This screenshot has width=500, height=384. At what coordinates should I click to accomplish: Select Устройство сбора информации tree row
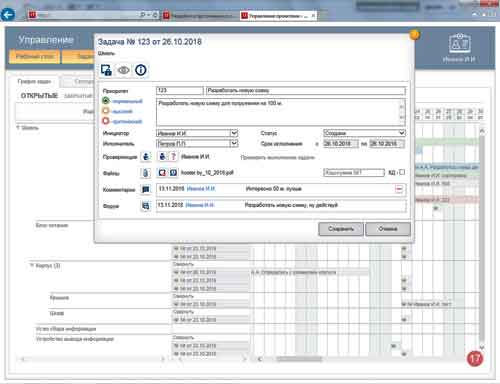tap(66, 329)
